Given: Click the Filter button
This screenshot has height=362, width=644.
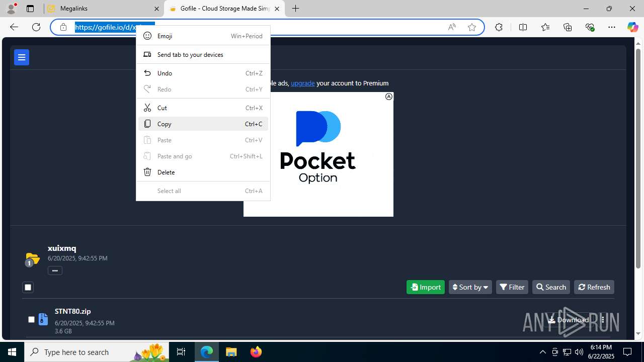Looking at the screenshot, I should pyautogui.click(x=512, y=287).
